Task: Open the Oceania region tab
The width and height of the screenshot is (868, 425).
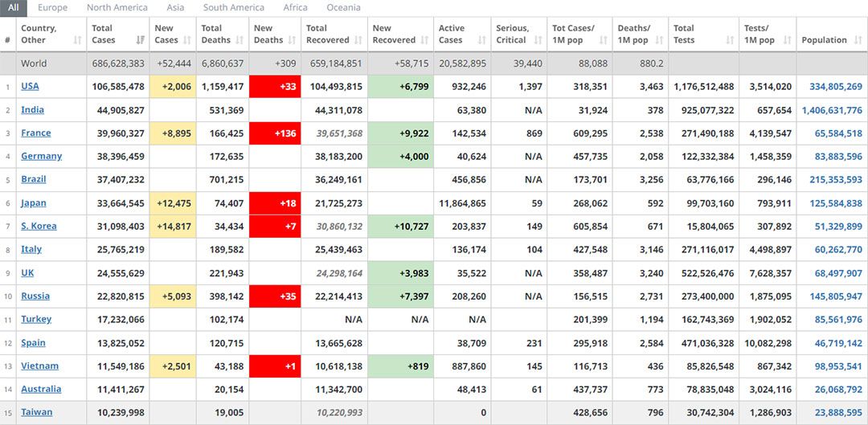Action: [343, 8]
